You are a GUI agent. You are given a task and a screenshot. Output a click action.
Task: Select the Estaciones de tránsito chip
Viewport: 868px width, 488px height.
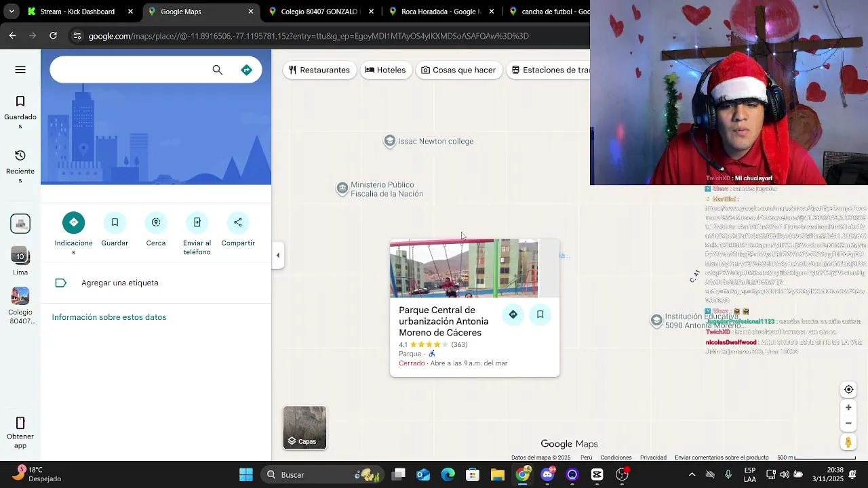tap(548, 70)
